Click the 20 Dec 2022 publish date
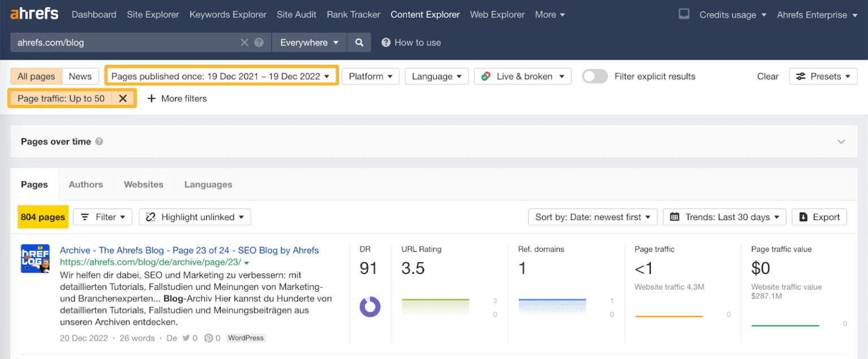 85,338
